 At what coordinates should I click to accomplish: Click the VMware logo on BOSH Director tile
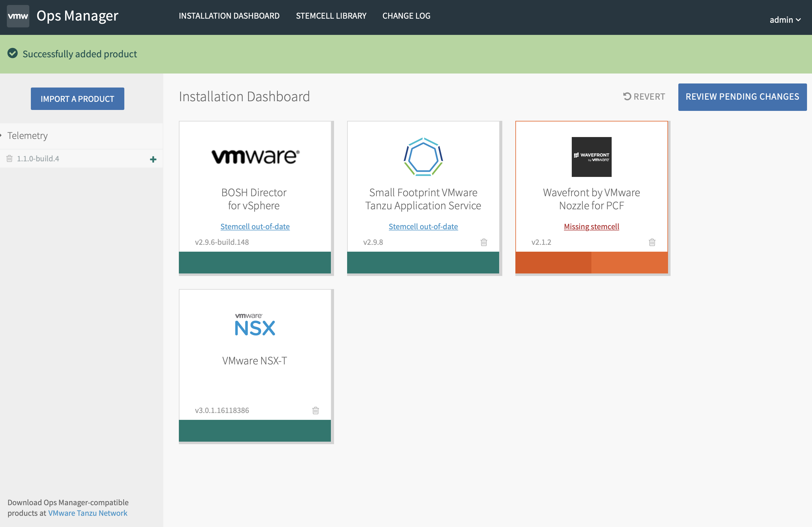pos(255,157)
